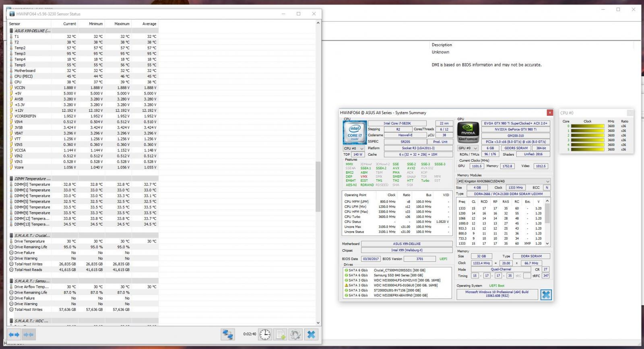This screenshot has height=349, width=644.
Task: Click green check icon beside Crucial_CT500MX200SSD1
Action: (x=346, y=270)
